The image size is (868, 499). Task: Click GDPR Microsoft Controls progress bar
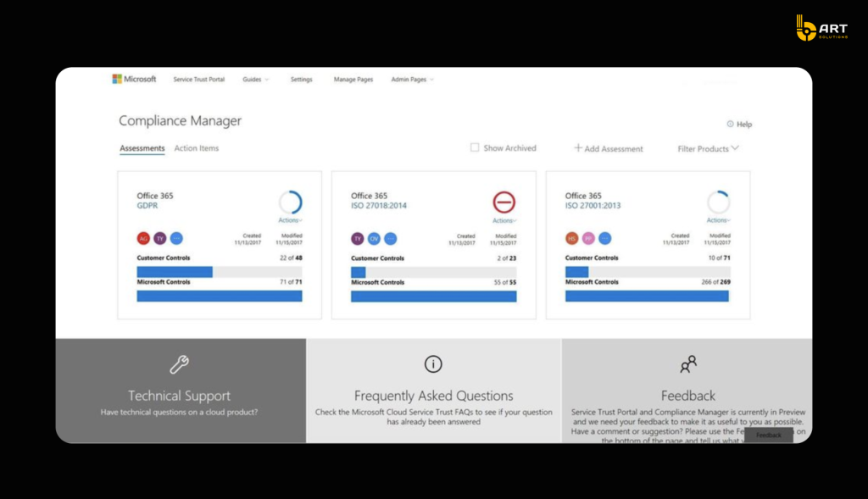point(220,296)
